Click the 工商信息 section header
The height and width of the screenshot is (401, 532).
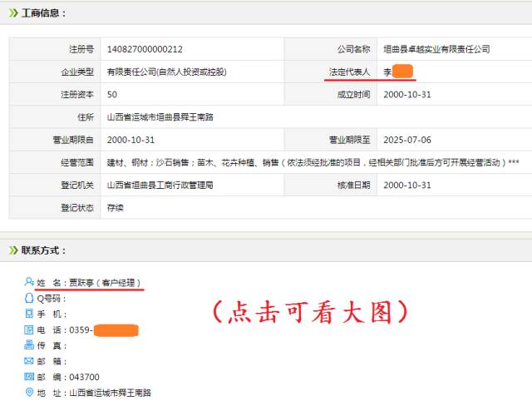43,13
